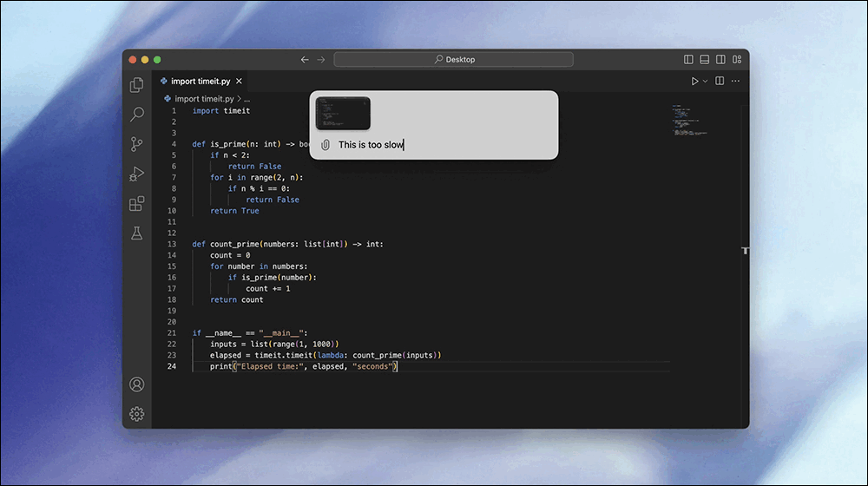Click the attach paperclip icon in prompt
The height and width of the screenshot is (486, 868).
(325, 145)
